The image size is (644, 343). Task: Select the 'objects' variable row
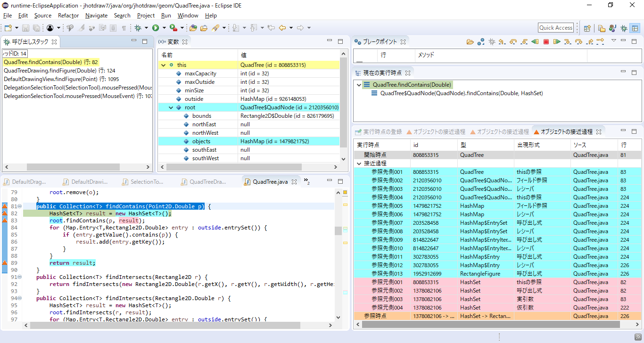pos(248,141)
